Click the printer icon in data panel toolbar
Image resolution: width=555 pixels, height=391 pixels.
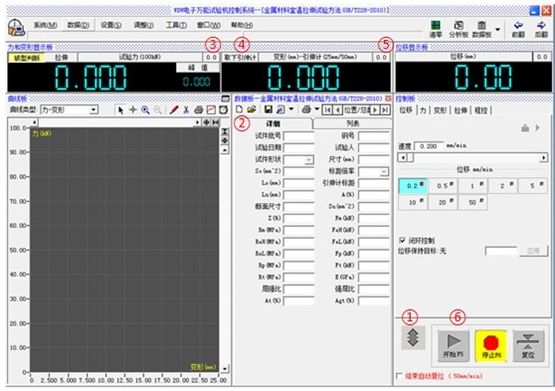pyautogui.click(x=307, y=110)
